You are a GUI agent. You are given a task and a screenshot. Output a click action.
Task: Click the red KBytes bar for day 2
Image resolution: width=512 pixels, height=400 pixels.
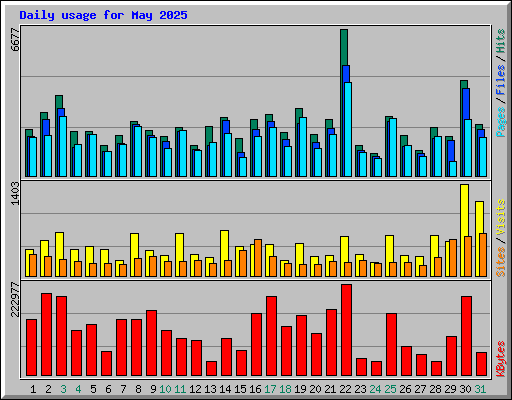pyautogui.click(x=46, y=335)
